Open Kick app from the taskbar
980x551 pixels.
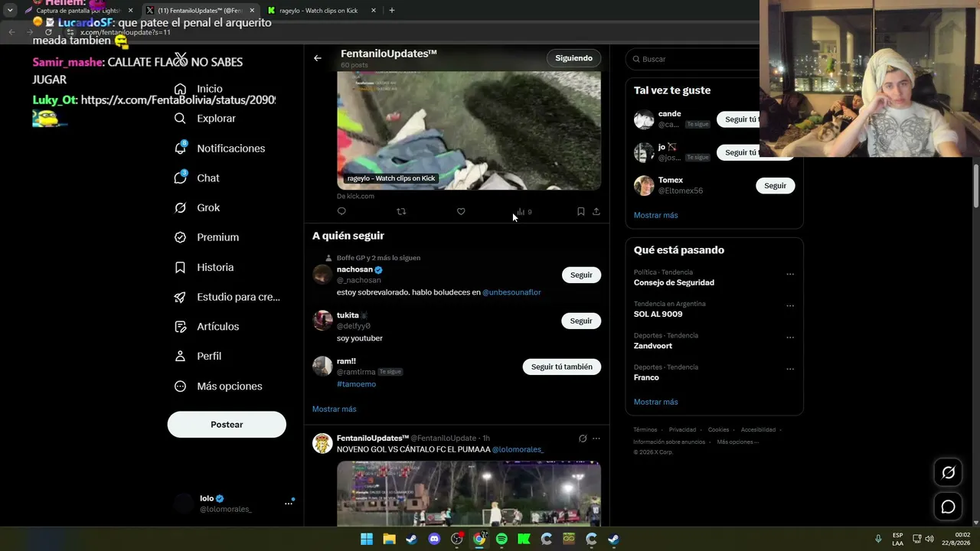pyautogui.click(x=524, y=539)
